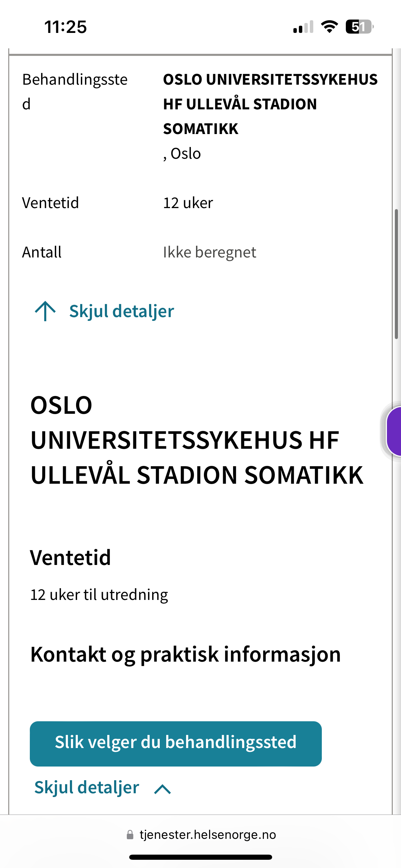Tap the battery indicator in the status bar

coord(359,27)
